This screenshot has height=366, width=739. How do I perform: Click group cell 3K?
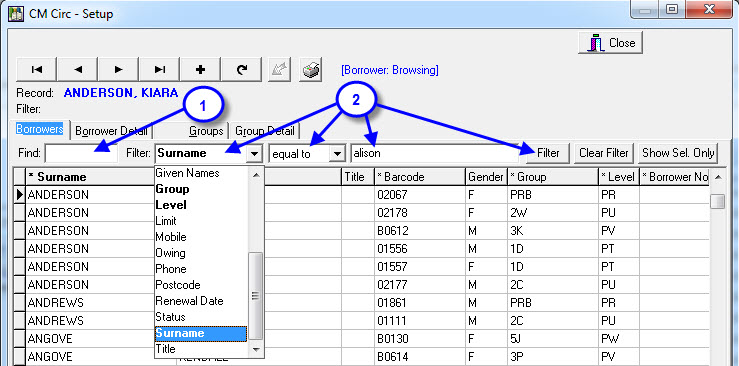click(553, 230)
